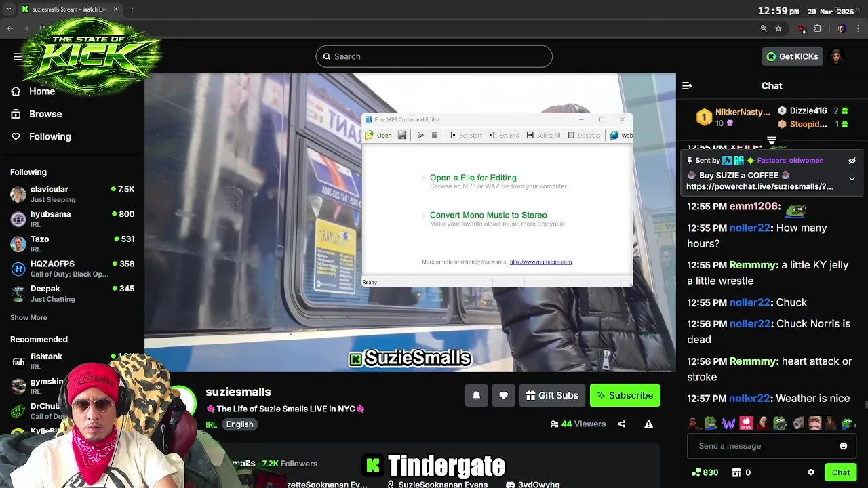
Task: Insert the pink GATE emote
Action: pos(746,424)
